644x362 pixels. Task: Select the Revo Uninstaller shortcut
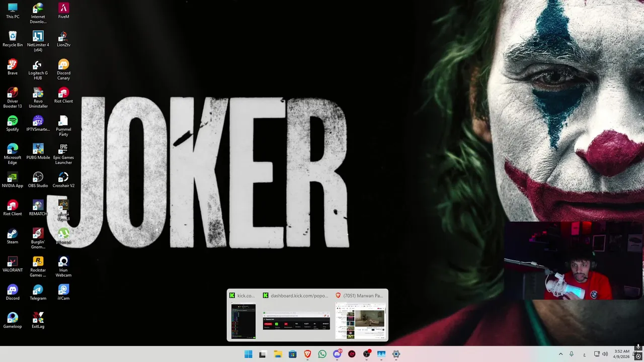(x=38, y=98)
